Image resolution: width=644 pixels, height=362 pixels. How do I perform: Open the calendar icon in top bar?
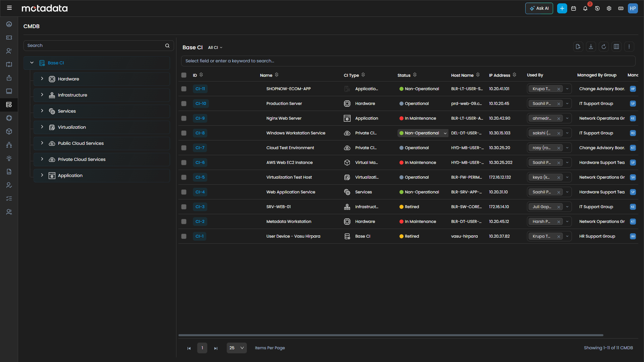574,8
